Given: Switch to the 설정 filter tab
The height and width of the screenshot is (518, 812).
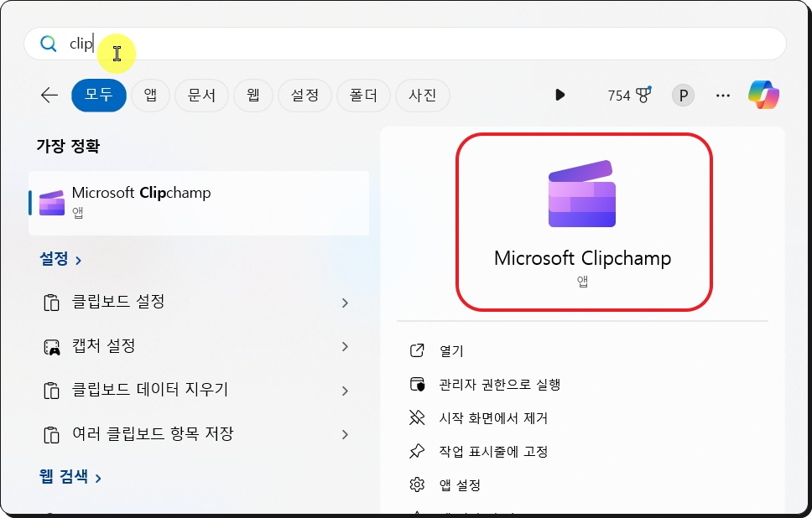Looking at the screenshot, I should [x=304, y=96].
